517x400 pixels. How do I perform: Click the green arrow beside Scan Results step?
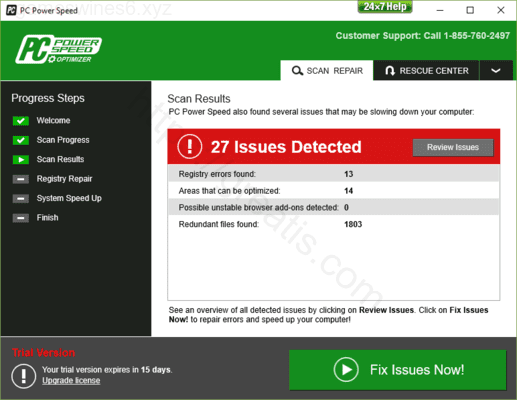point(21,160)
